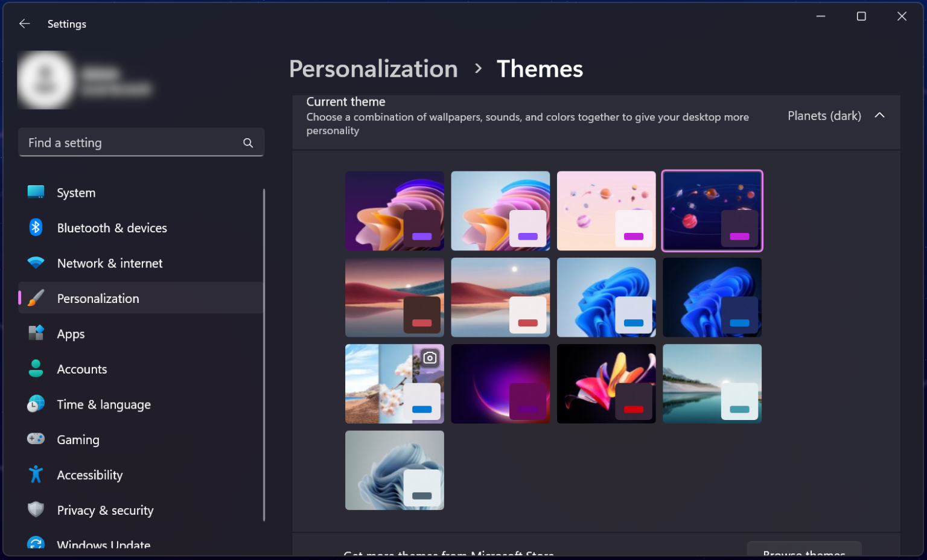Viewport: 927px width, 560px height.
Task: Click the Planets (dark) theme label
Action: click(x=824, y=115)
